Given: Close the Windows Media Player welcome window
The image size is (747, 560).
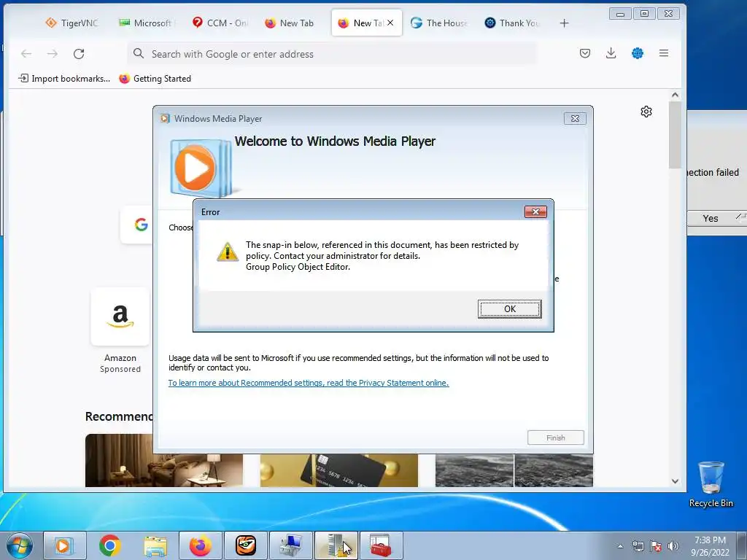Looking at the screenshot, I should click(x=575, y=119).
